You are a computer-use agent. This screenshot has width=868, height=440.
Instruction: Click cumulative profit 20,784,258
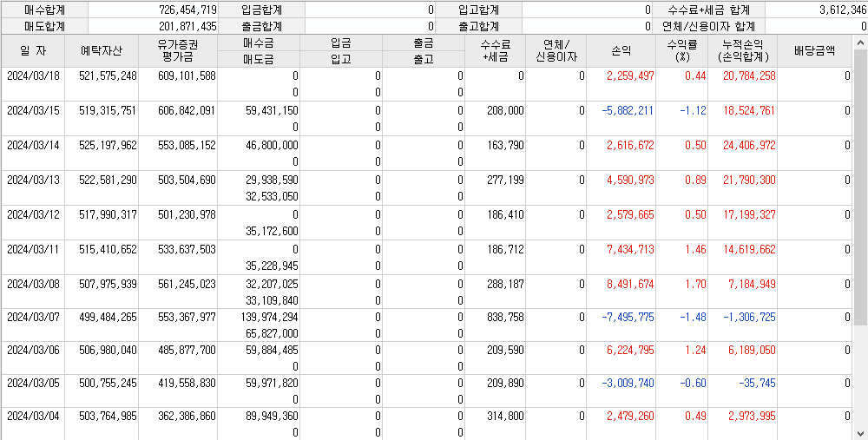(x=750, y=76)
